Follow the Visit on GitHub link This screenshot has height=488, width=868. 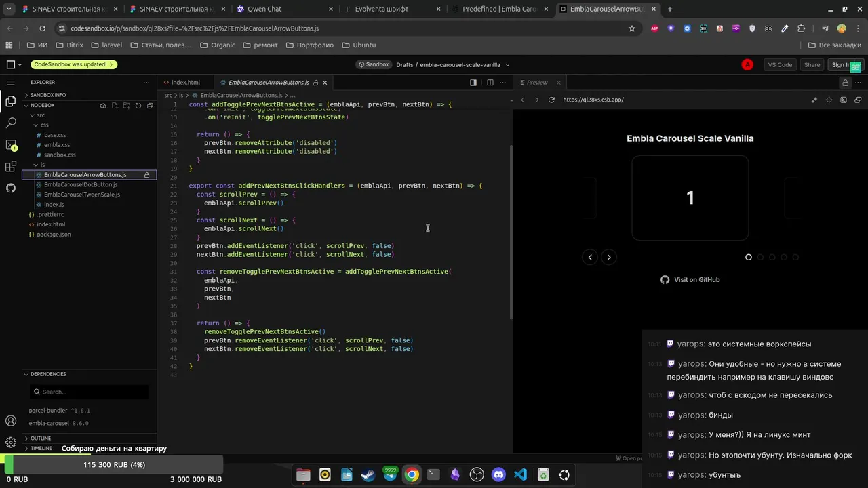(690, 279)
